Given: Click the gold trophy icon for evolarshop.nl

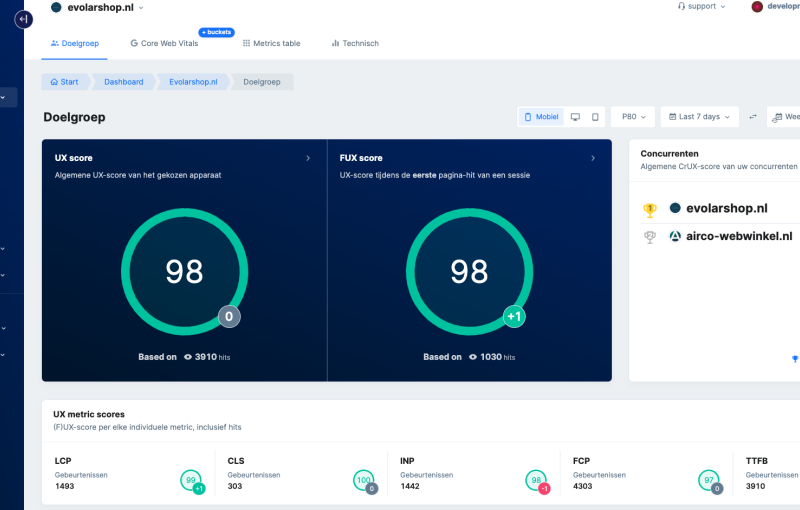Looking at the screenshot, I should point(649,210).
